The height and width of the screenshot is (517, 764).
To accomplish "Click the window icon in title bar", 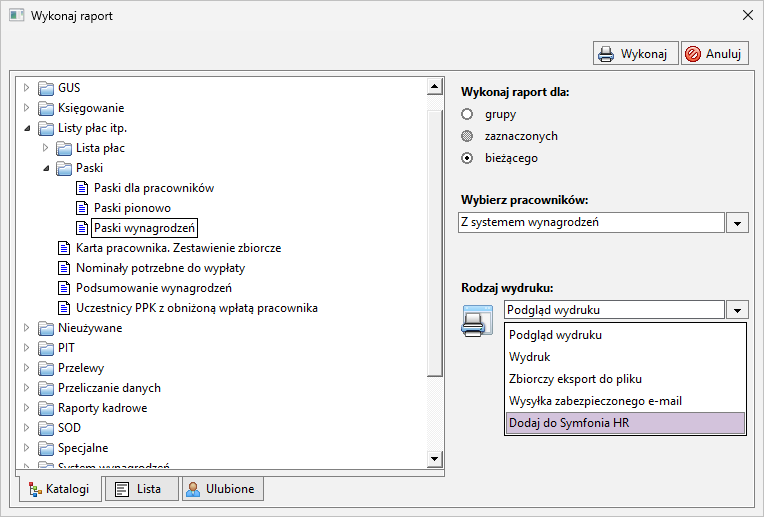I will [17, 15].
